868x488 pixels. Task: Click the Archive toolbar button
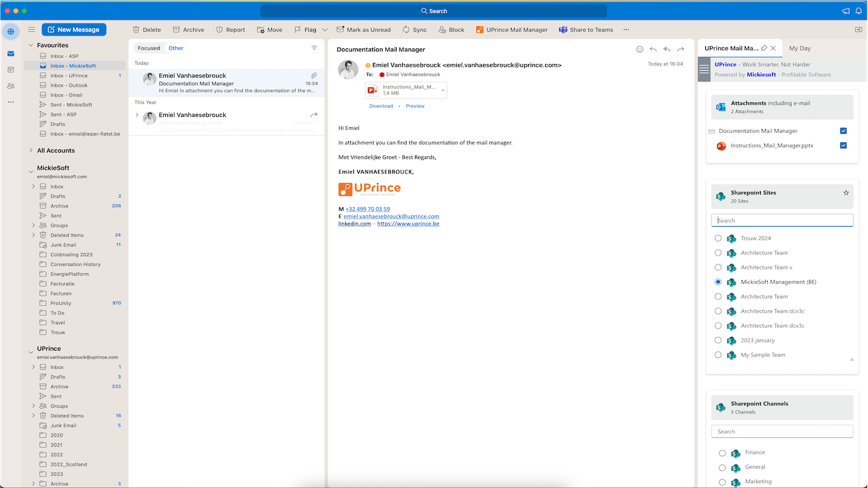(189, 30)
